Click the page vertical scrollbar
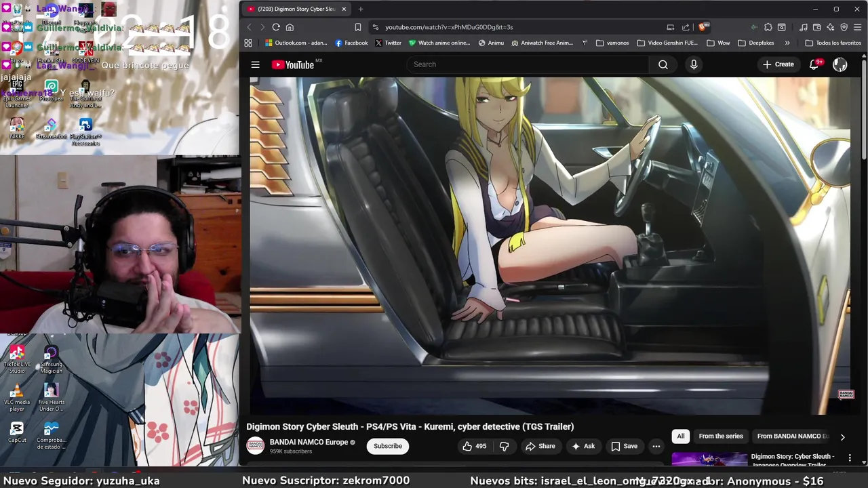Viewport: 868px width, 488px height. (x=863, y=108)
